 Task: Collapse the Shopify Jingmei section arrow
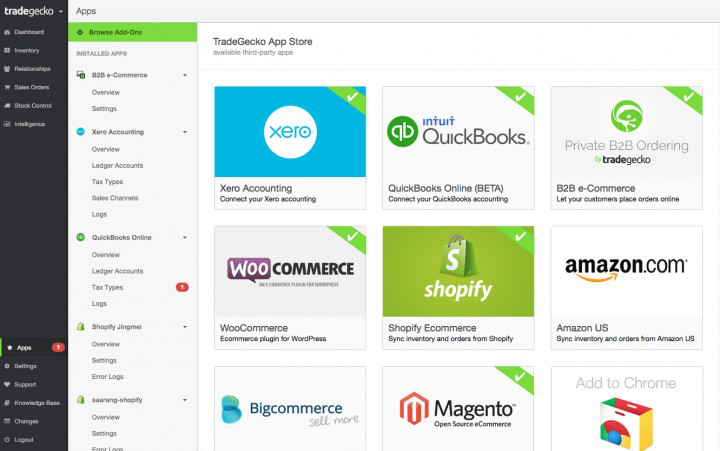185,327
